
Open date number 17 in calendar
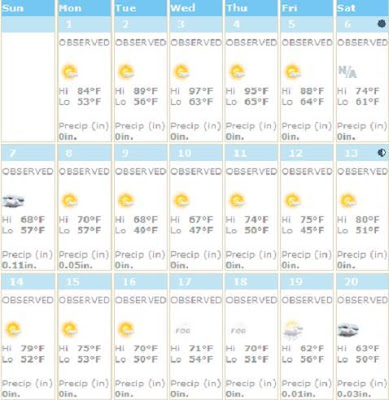pos(184,282)
